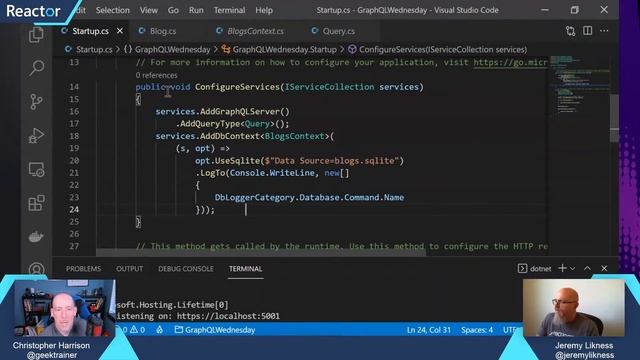The width and height of the screenshot is (640, 360).
Task: Close the Startup.cs tab
Action: coord(120,31)
